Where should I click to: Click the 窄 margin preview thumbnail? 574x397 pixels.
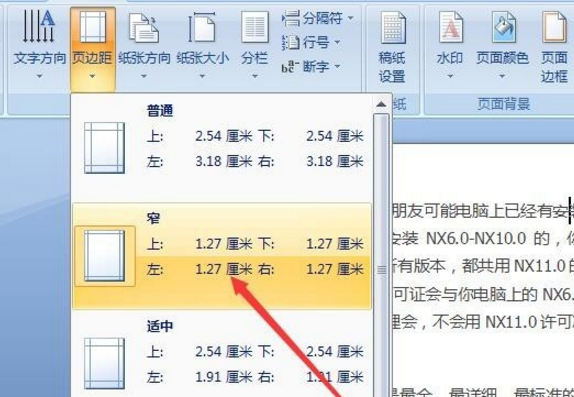(x=105, y=256)
